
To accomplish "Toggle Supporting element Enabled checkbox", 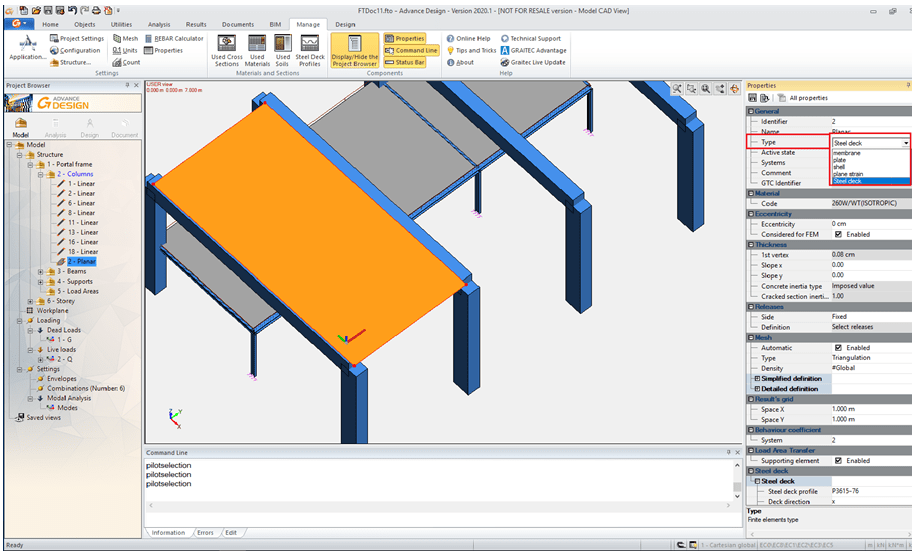I will coord(838,460).
